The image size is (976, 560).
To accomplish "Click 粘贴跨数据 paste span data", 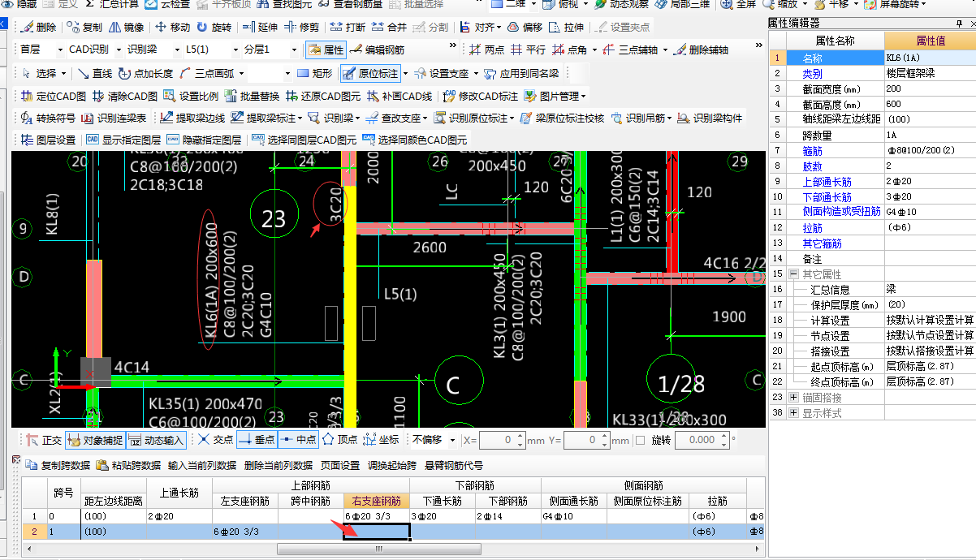I will 128,465.
